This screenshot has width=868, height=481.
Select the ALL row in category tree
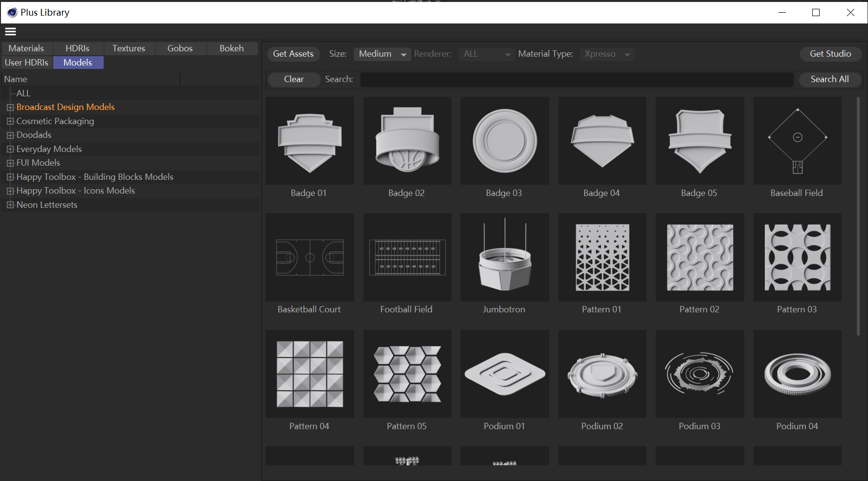(131, 93)
